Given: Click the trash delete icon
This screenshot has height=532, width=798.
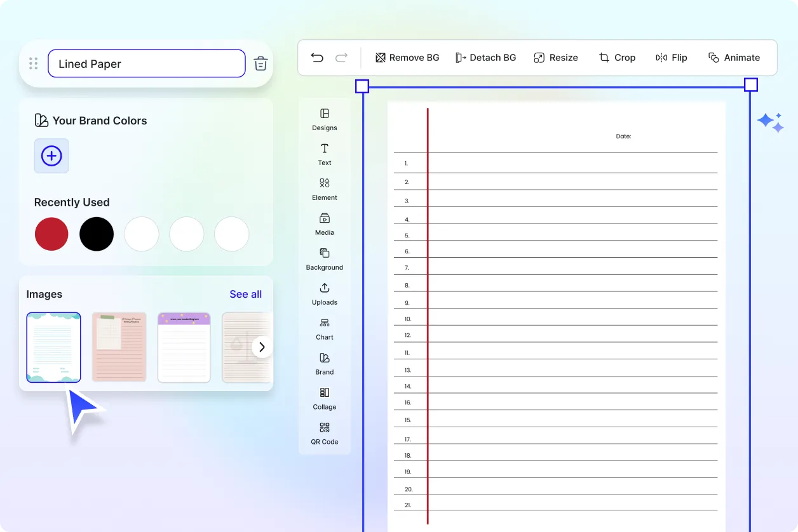Looking at the screenshot, I should pos(260,63).
